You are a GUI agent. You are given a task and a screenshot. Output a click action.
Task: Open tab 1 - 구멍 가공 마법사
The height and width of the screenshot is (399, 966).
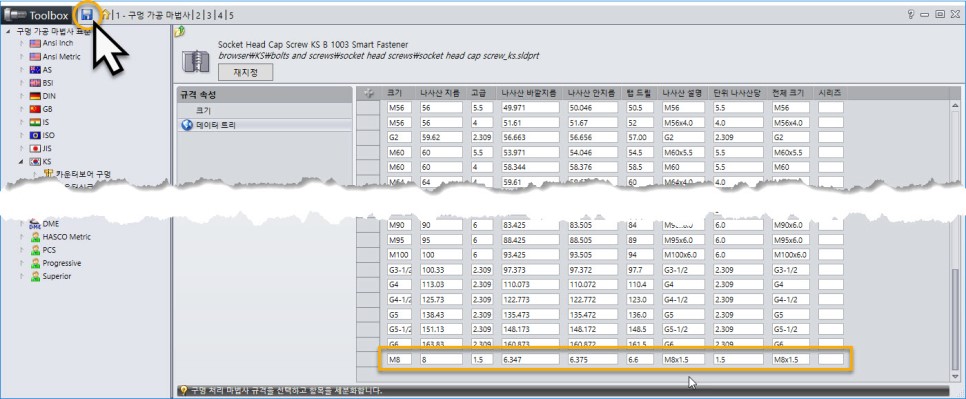pyautogui.click(x=153, y=15)
